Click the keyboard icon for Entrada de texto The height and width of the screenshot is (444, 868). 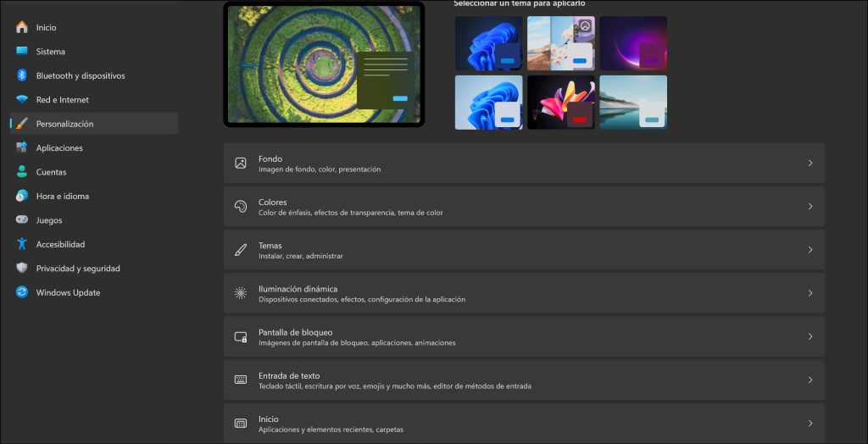tap(241, 380)
